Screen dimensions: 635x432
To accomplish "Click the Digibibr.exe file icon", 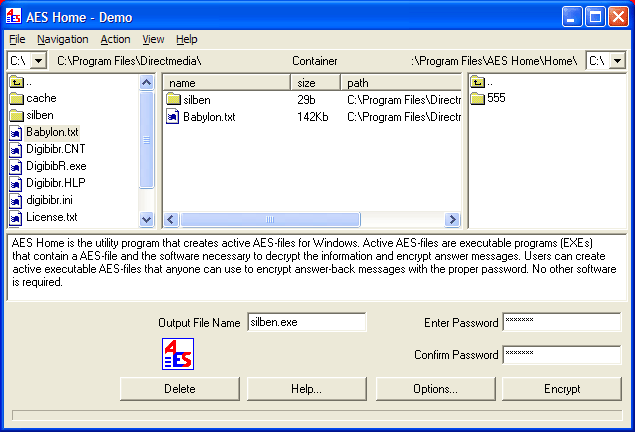I will point(16,166).
